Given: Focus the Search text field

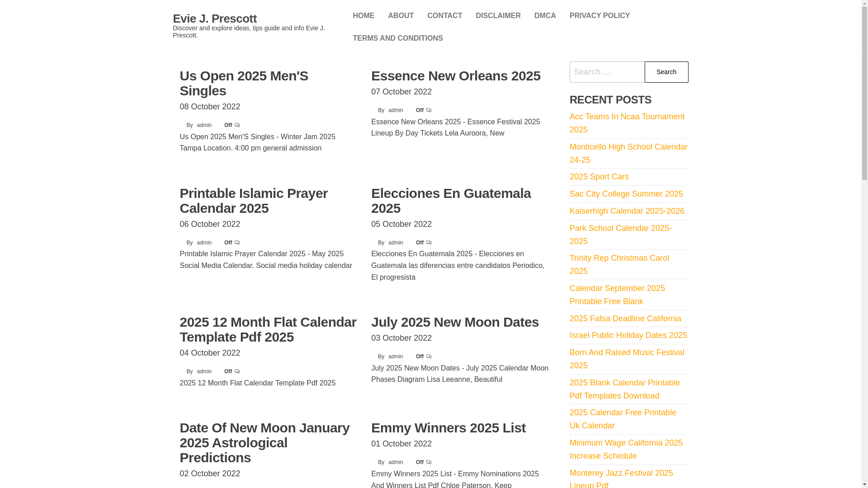Looking at the screenshot, I should [x=607, y=72].
